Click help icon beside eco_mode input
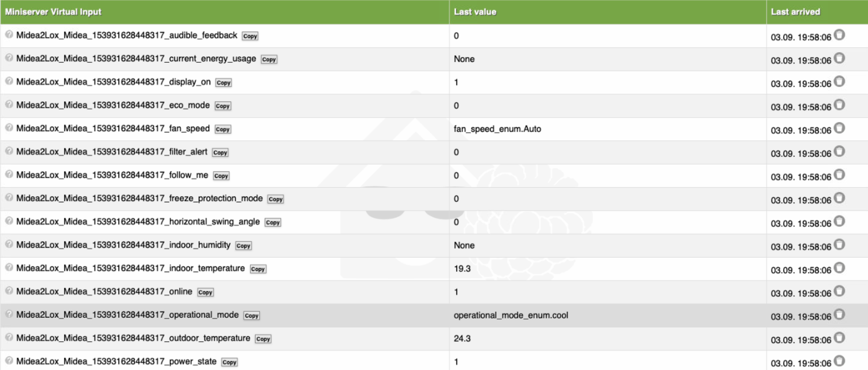 (x=9, y=104)
